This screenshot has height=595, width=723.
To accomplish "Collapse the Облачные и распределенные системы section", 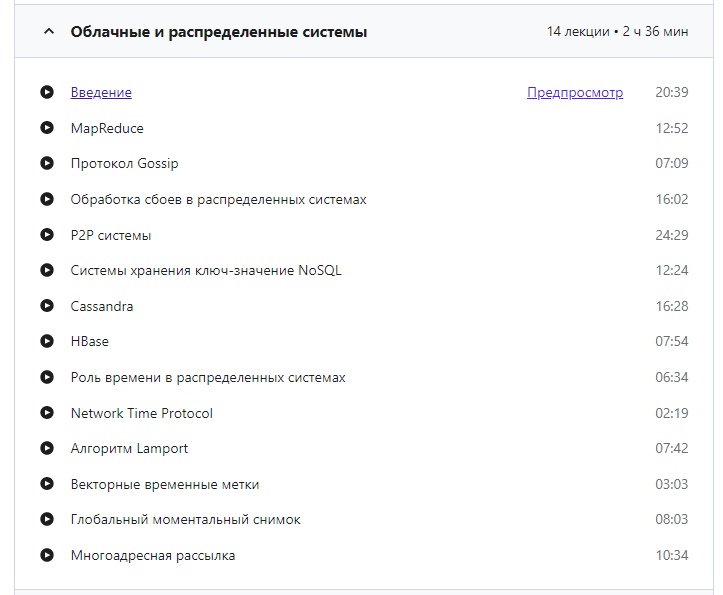I will click(48, 32).
